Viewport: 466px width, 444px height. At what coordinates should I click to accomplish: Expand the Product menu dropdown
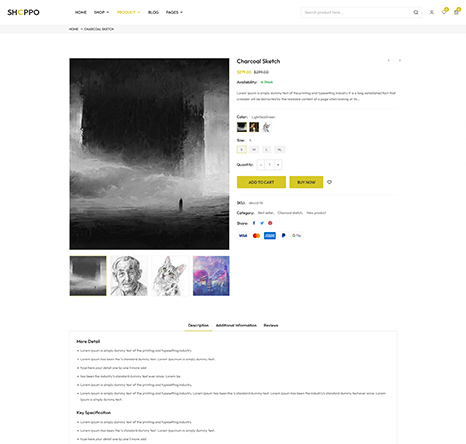(128, 12)
